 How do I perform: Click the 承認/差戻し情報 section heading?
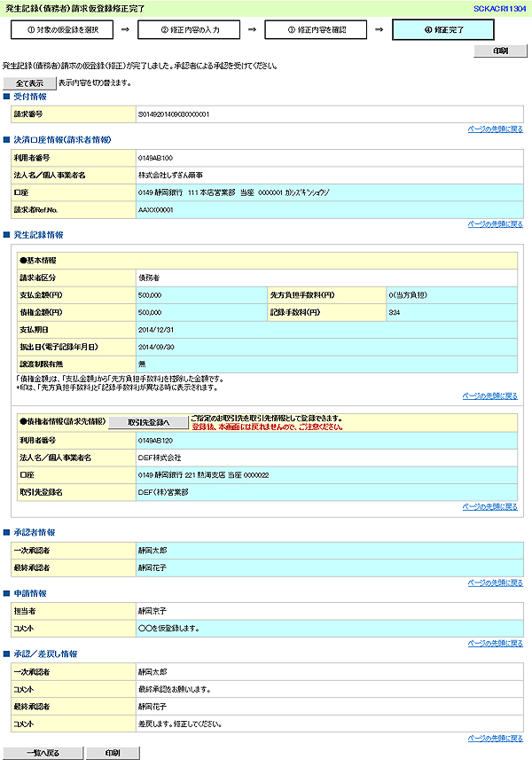coord(45,654)
